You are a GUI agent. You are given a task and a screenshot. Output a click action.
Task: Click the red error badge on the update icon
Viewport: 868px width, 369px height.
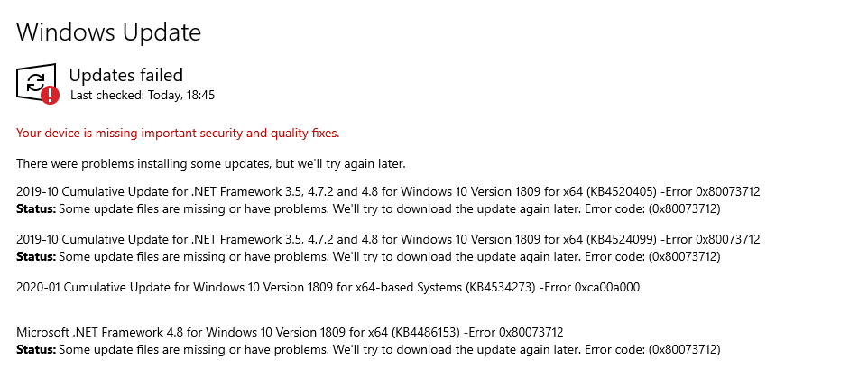tap(51, 94)
